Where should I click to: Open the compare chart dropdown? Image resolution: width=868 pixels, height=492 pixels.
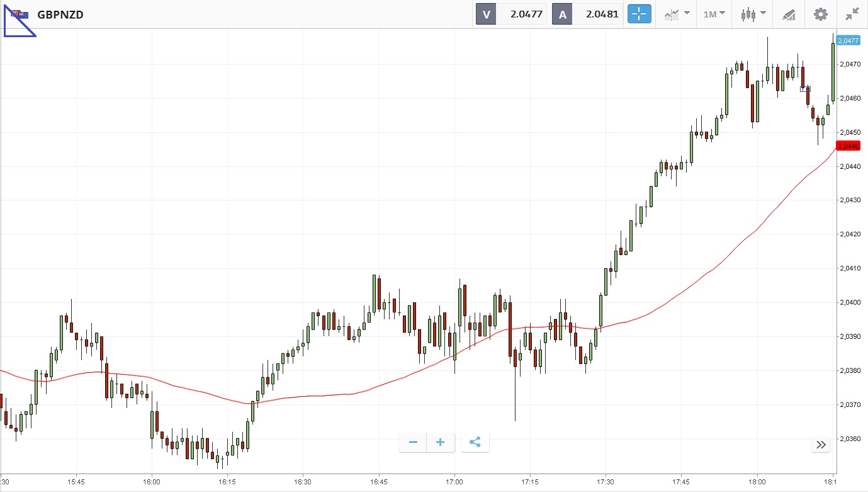(677, 14)
